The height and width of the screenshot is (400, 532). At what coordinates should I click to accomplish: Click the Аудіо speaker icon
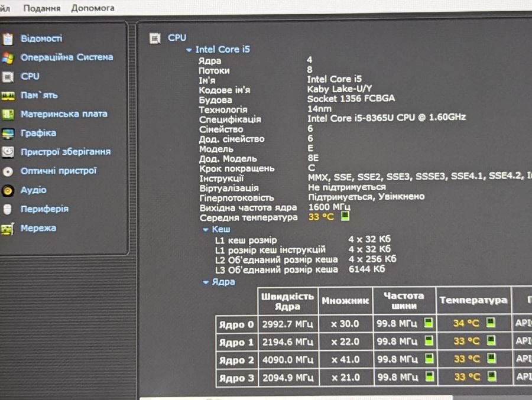[x=8, y=191]
